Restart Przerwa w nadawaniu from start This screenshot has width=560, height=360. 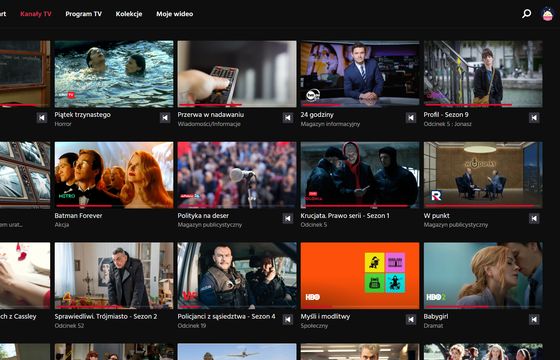point(288,118)
